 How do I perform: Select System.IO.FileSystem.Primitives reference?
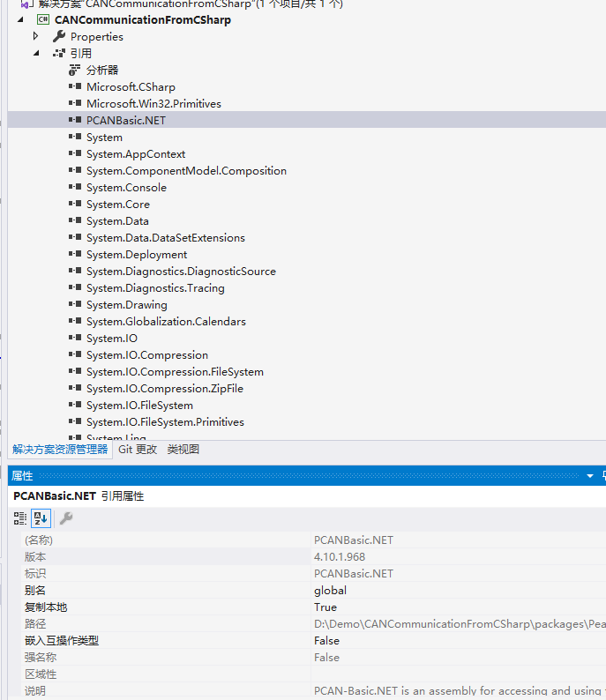click(165, 422)
